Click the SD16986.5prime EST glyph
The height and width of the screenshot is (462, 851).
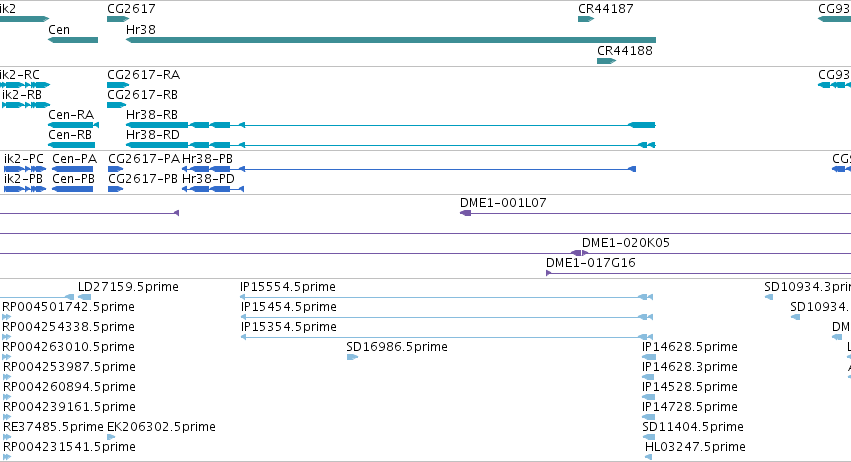[x=352, y=357]
